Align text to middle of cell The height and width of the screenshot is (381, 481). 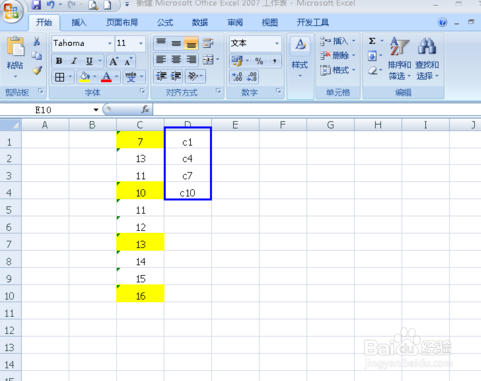tap(176, 43)
